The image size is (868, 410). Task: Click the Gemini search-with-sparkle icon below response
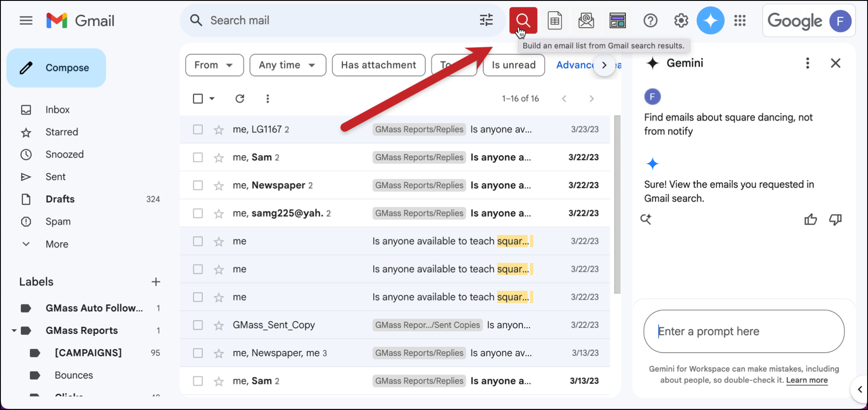pos(646,219)
